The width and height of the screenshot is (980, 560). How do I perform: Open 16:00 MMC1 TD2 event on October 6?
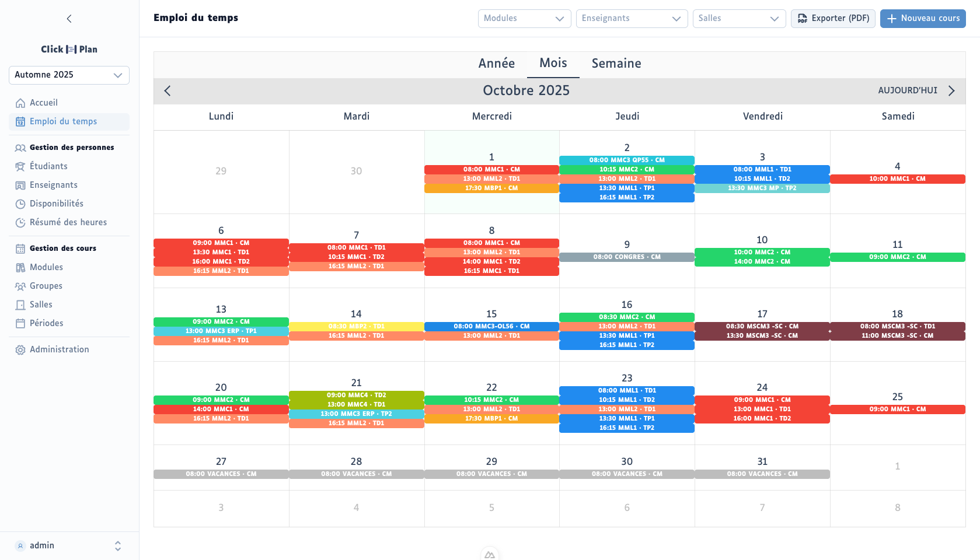pyautogui.click(x=221, y=262)
